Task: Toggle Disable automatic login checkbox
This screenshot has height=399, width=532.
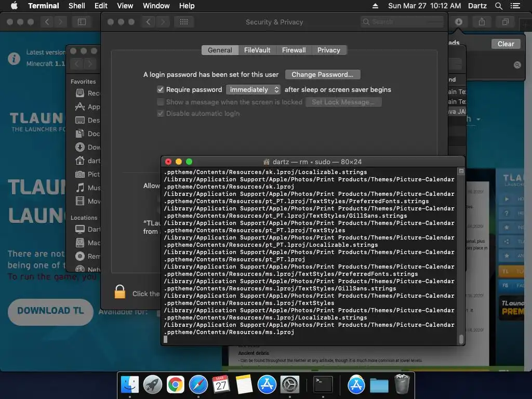Action: tap(161, 113)
